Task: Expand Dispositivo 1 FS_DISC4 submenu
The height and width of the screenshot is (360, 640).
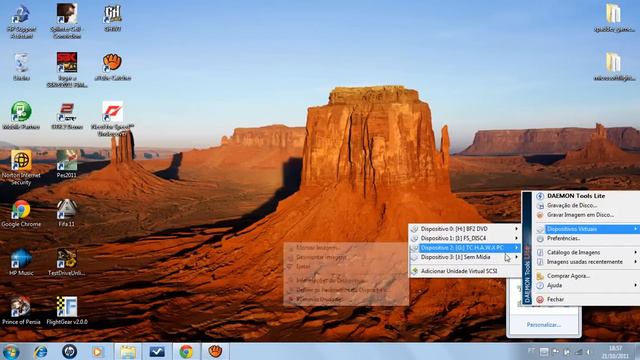Action: (465, 238)
